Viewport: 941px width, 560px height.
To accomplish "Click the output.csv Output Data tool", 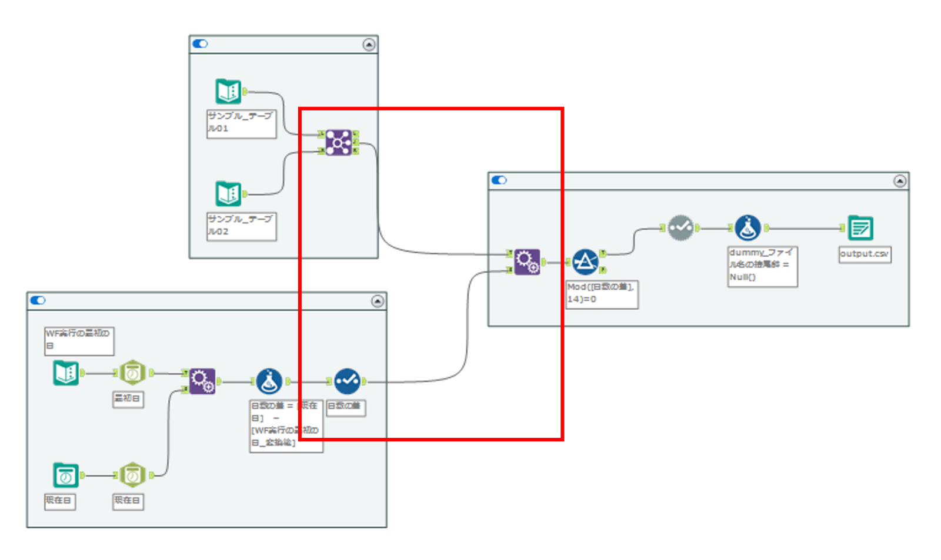I will pos(860,228).
